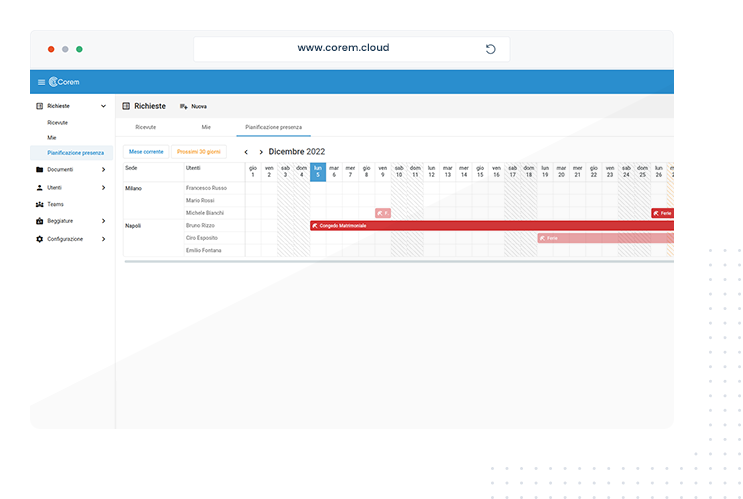Click the Utenti column header
Screen dimensions: 743x499
[x=214, y=172]
